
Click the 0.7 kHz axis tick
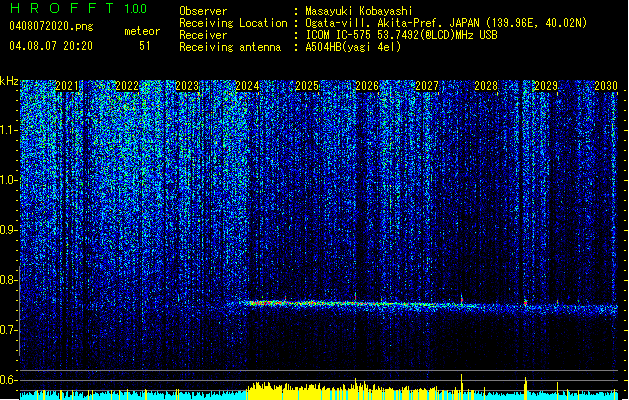8,330
